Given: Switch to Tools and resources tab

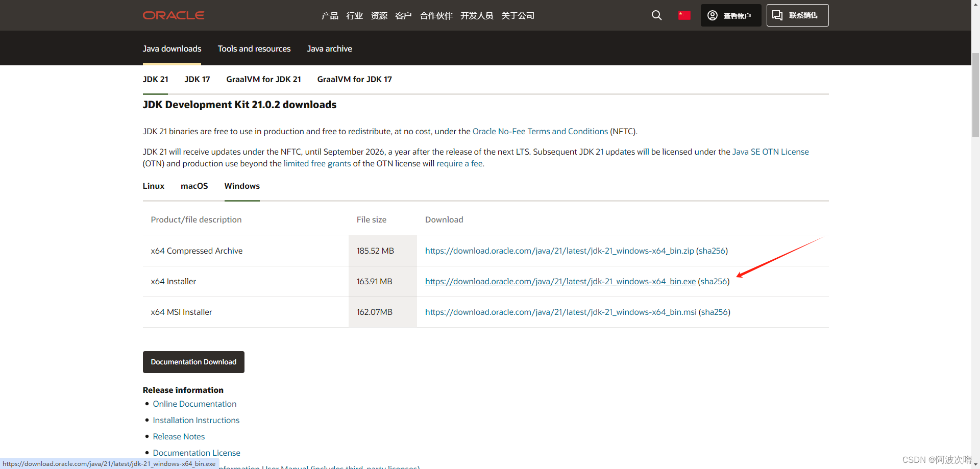Looking at the screenshot, I should [254, 48].
